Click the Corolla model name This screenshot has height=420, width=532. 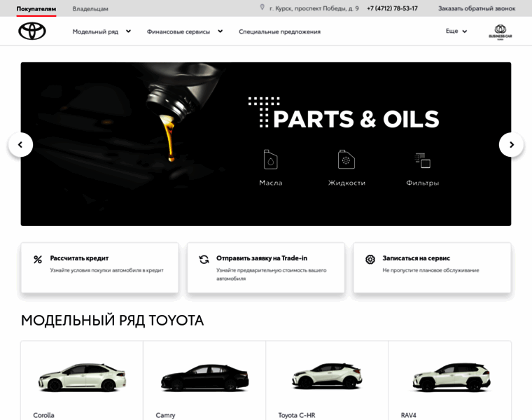43,415
